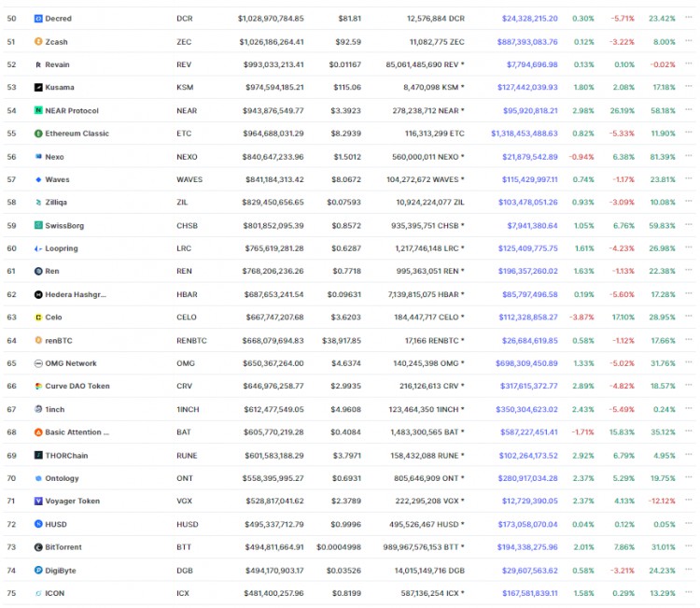700x608 pixels.
Task: Open the more options menu for Decred
Action: tap(689, 17)
